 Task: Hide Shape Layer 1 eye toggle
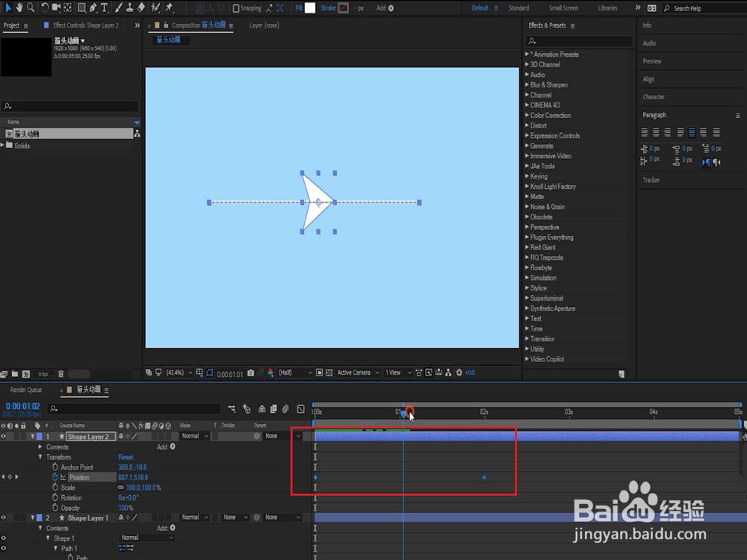3,517
